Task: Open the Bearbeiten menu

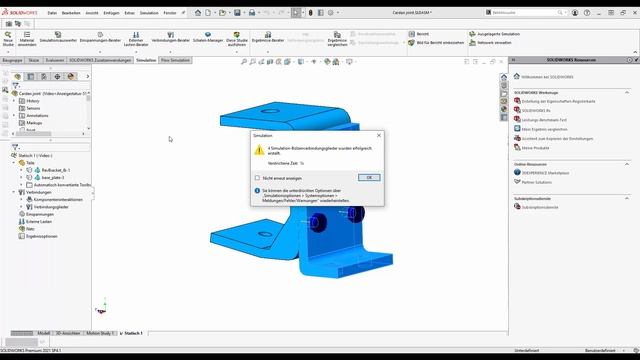Action: point(71,13)
